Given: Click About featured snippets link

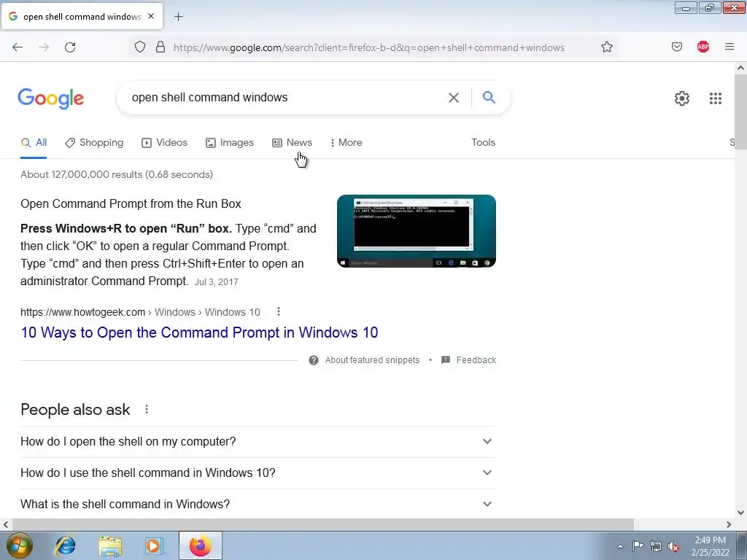Looking at the screenshot, I should (372, 360).
